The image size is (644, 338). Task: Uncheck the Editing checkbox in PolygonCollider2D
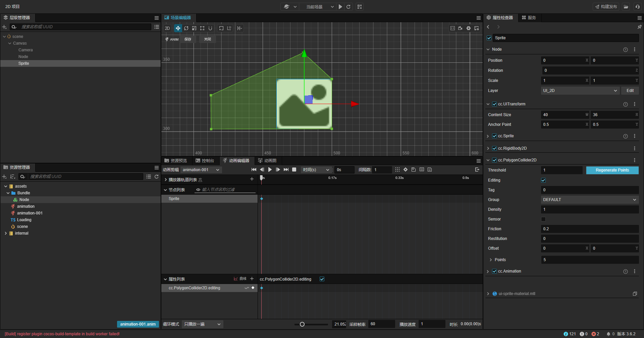pos(543,180)
